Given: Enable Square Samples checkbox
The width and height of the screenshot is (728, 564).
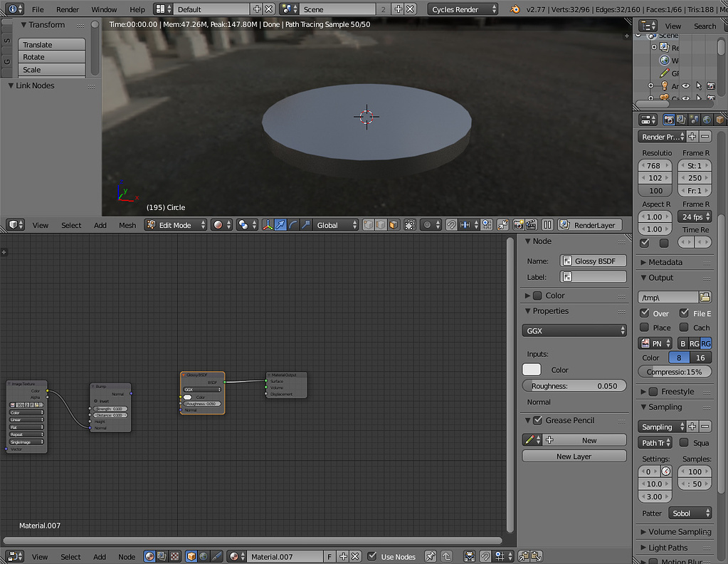Looking at the screenshot, I should tap(684, 443).
